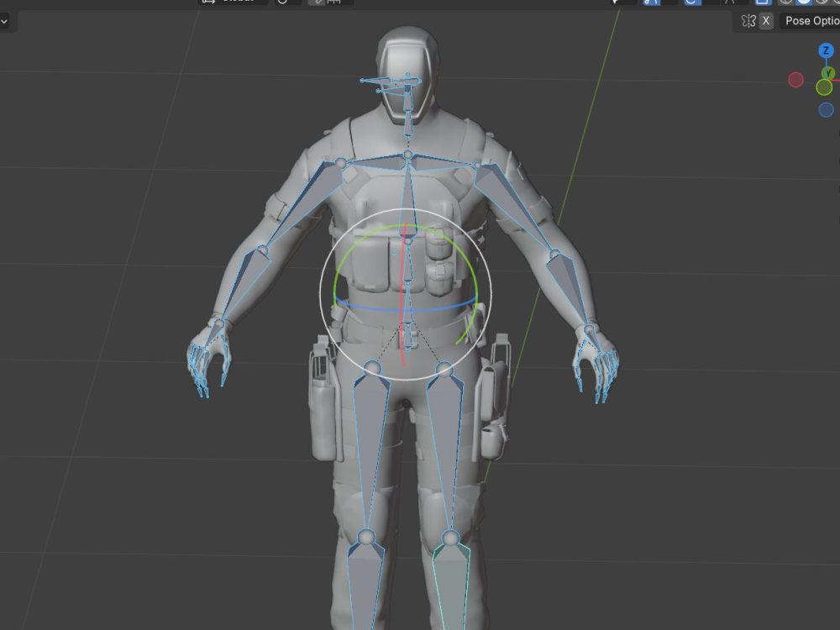Screen dimensions: 840x630
Task: Click the bright green gizmo axis circle
Action: pyautogui.click(x=824, y=87)
